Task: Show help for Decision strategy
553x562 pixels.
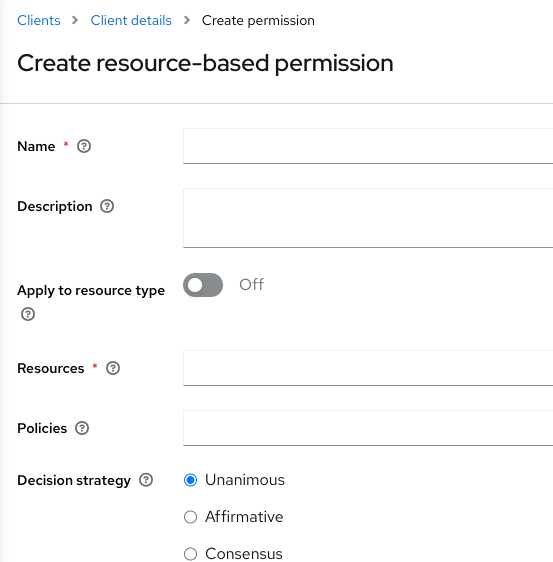Action: 146,480
